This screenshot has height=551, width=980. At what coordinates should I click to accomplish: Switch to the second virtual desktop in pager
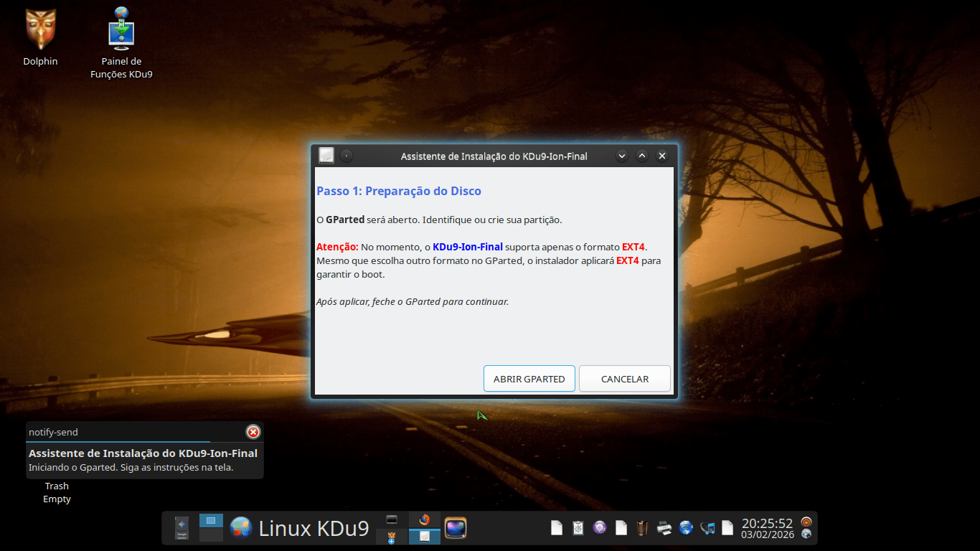(x=211, y=535)
